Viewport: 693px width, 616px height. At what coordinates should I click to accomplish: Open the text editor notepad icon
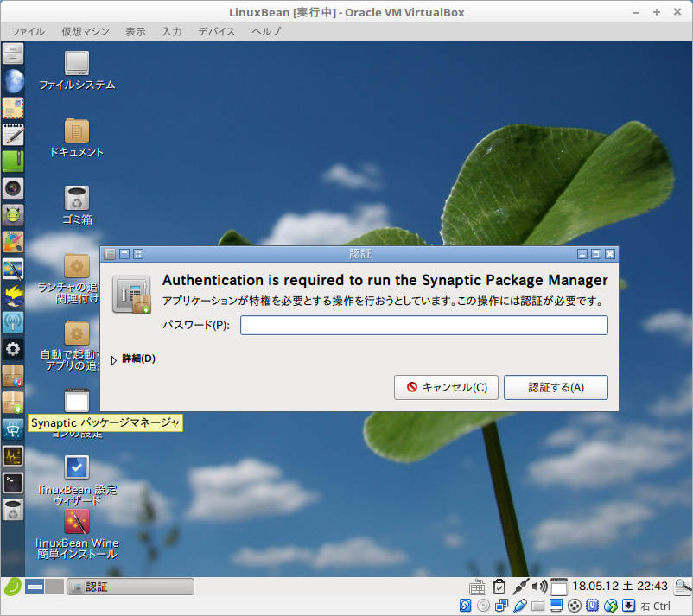pyautogui.click(x=13, y=135)
